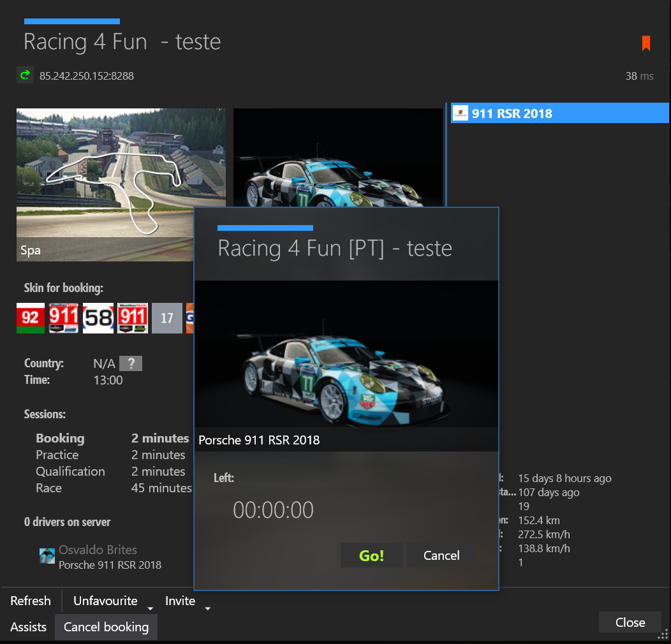The height and width of the screenshot is (644, 671).
Task: Select the number 92 skin icon
Action: (x=31, y=318)
